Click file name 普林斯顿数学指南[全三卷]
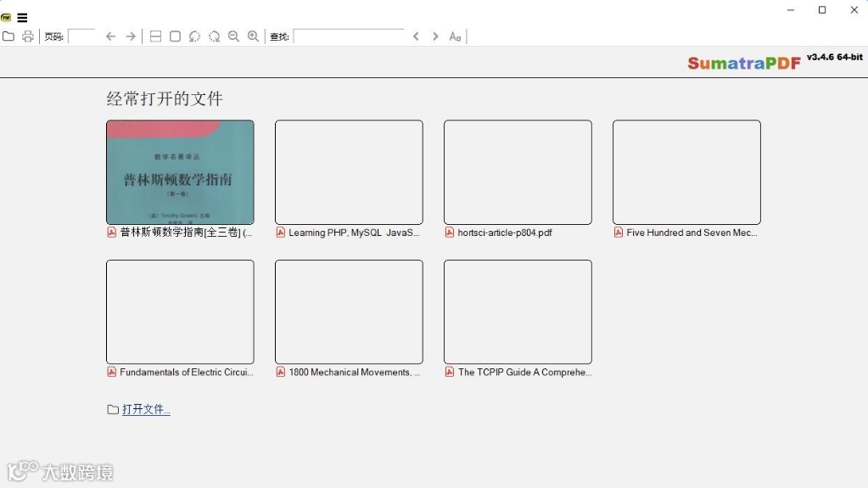 186,233
